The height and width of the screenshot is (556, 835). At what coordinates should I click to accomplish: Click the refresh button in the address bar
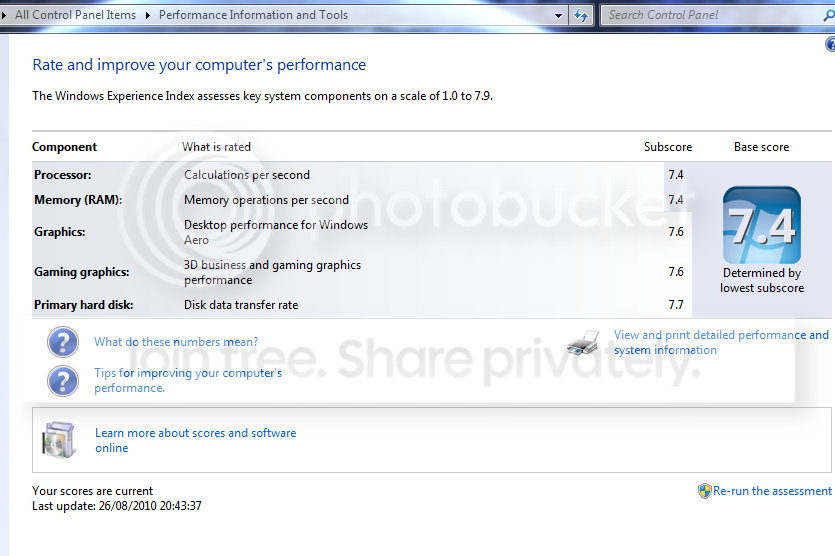click(x=580, y=15)
